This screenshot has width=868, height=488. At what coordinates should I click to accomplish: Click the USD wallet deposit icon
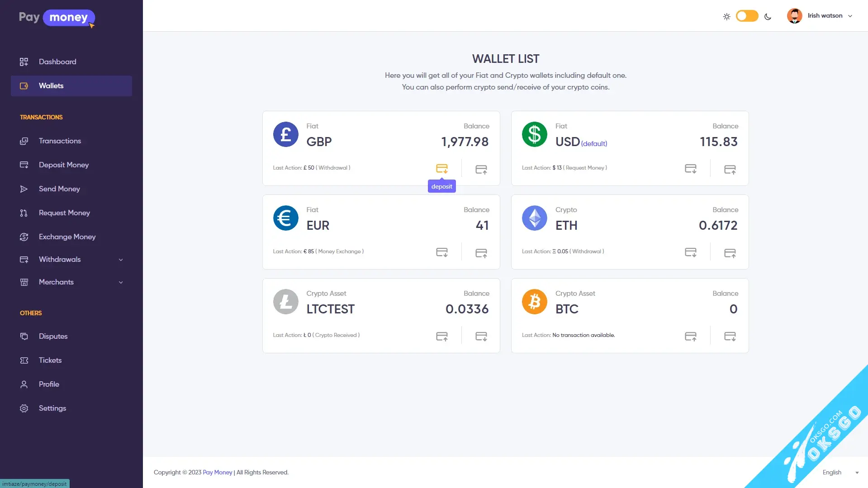690,169
